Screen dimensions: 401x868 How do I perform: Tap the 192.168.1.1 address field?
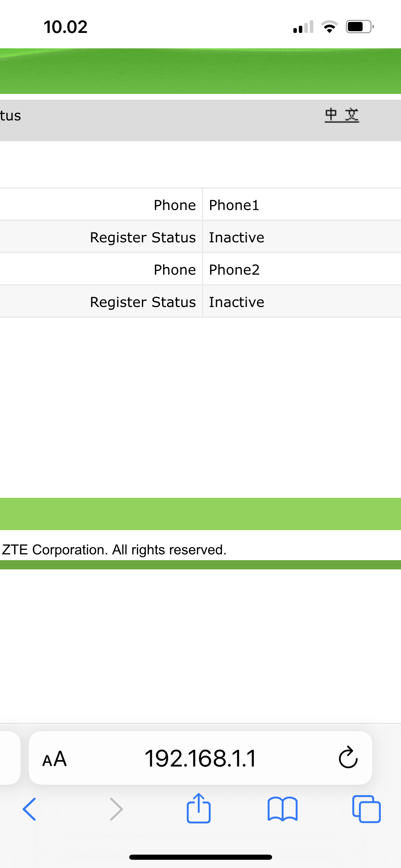click(x=200, y=758)
